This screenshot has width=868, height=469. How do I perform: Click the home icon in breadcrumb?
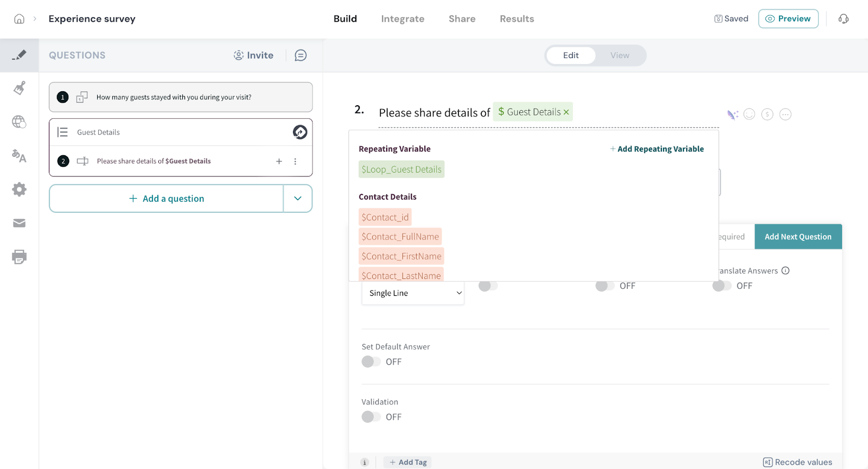pyautogui.click(x=19, y=19)
